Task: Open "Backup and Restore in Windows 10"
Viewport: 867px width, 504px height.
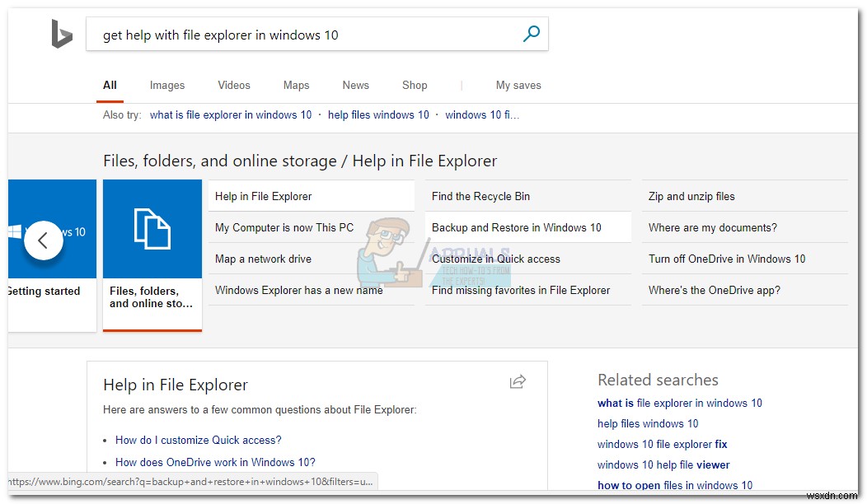Action: click(x=517, y=228)
